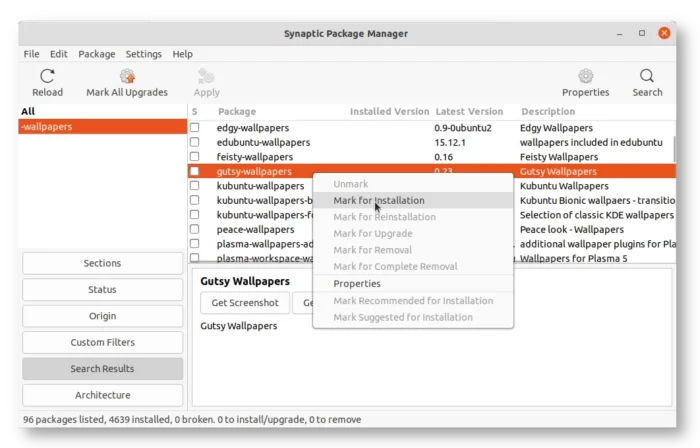Image resolution: width=700 pixels, height=448 pixels.
Task: Select the edubuntu-wallpapers package name
Action: (x=263, y=142)
